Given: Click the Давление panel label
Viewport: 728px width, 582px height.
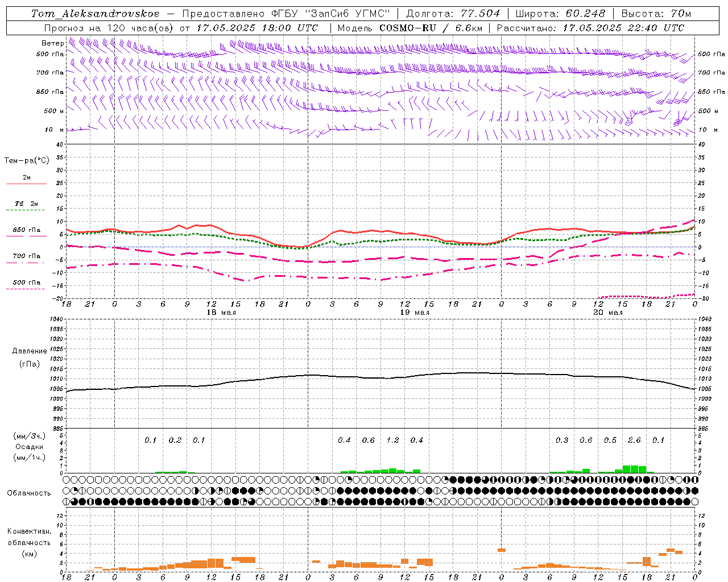Looking at the screenshot, I should (x=30, y=351).
